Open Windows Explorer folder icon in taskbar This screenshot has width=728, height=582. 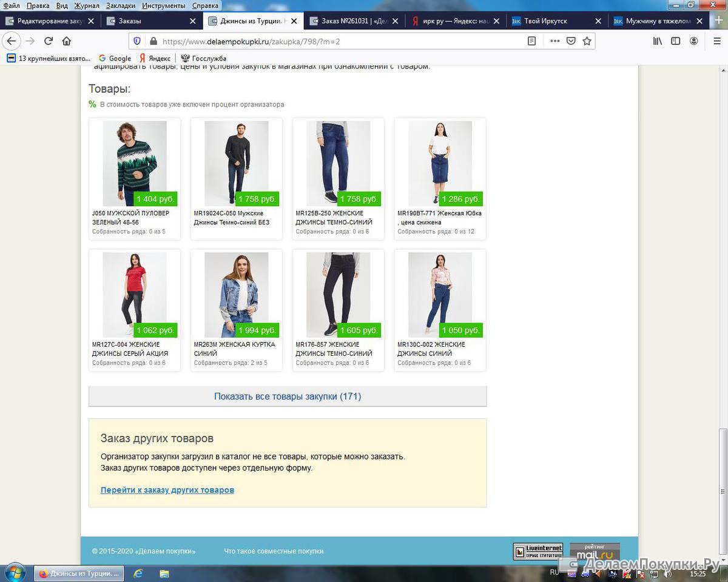[164, 573]
